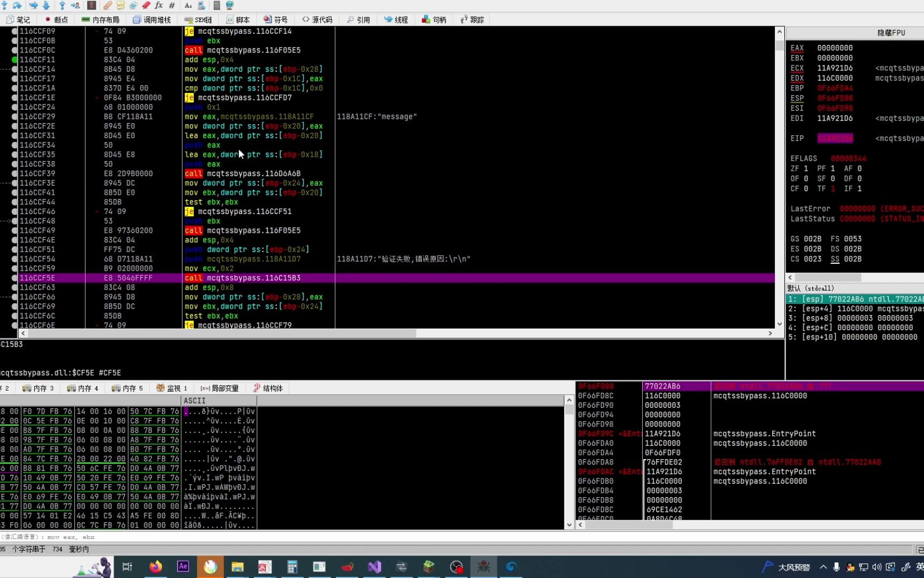Click the right-arrow trace into icon
The width and height of the screenshot is (924, 578).
pos(33,5)
